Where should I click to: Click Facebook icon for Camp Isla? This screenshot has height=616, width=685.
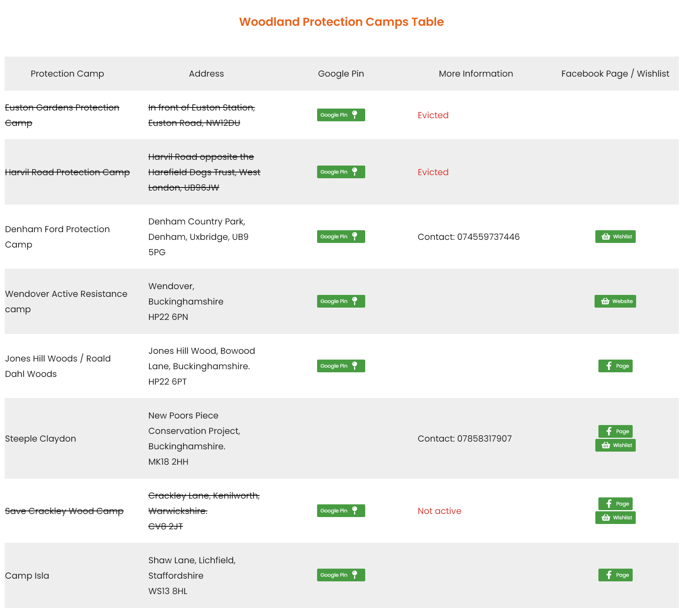coord(609,575)
